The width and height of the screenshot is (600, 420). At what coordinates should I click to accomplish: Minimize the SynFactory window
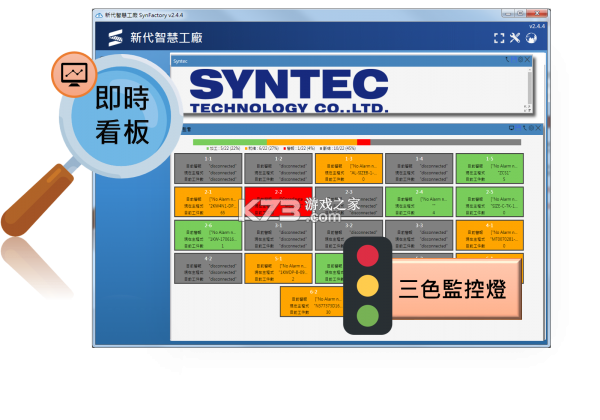click(x=508, y=13)
